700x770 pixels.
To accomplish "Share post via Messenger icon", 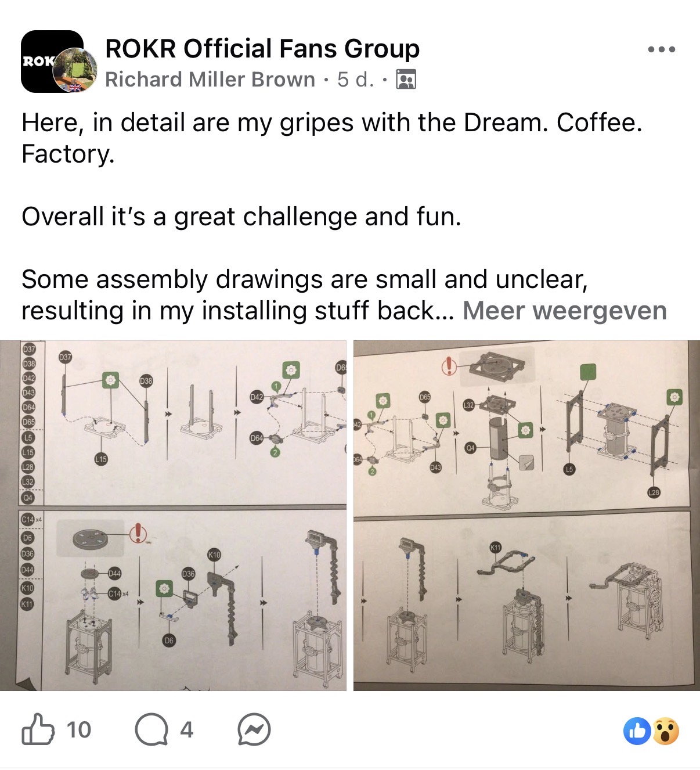I will click(x=254, y=730).
